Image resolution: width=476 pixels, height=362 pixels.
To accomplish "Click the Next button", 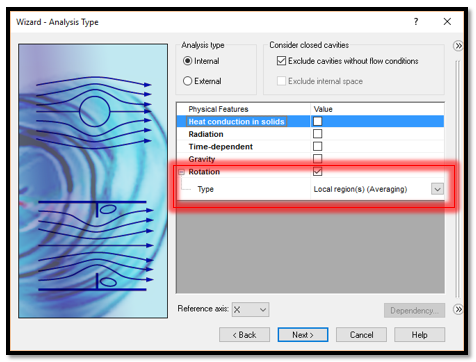I will tap(303, 335).
